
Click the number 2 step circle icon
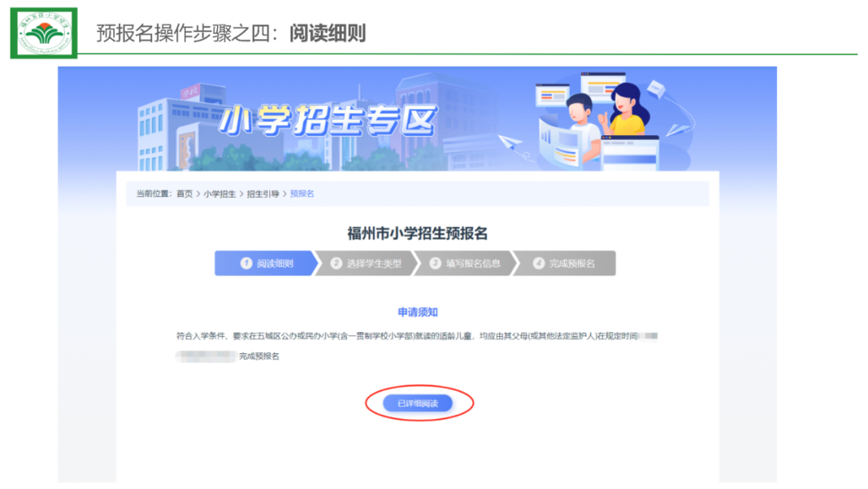pyautogui.click(x=336, y=264)
